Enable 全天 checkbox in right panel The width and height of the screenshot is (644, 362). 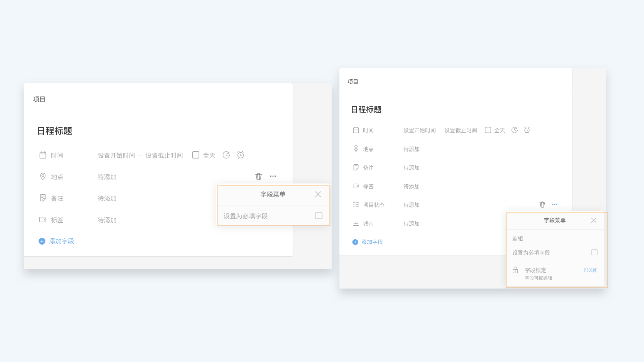click(488, 130)
